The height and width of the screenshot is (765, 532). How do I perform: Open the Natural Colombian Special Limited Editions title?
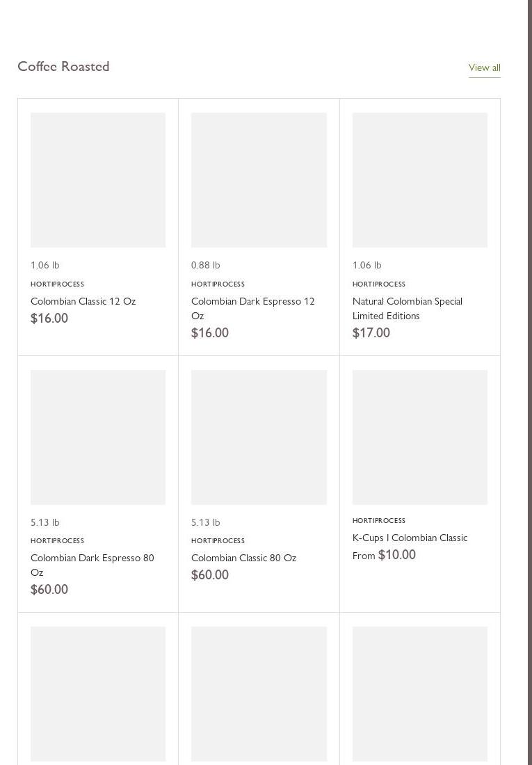point(407,308)
